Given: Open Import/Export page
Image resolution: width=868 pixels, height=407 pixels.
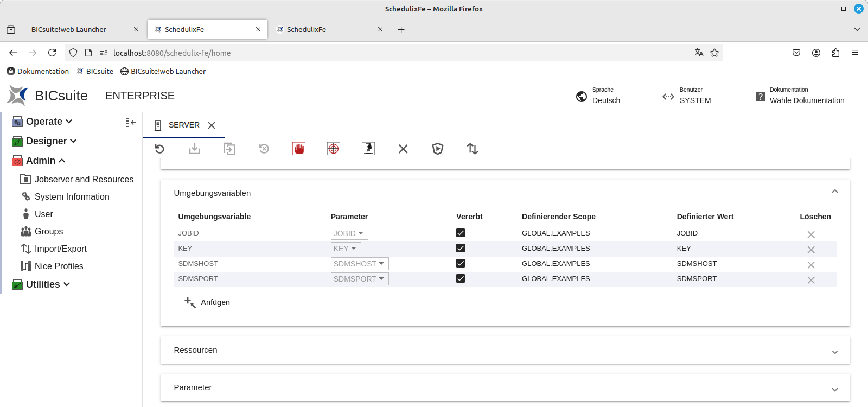Looking at the screenshot, I should pos(53,249).
